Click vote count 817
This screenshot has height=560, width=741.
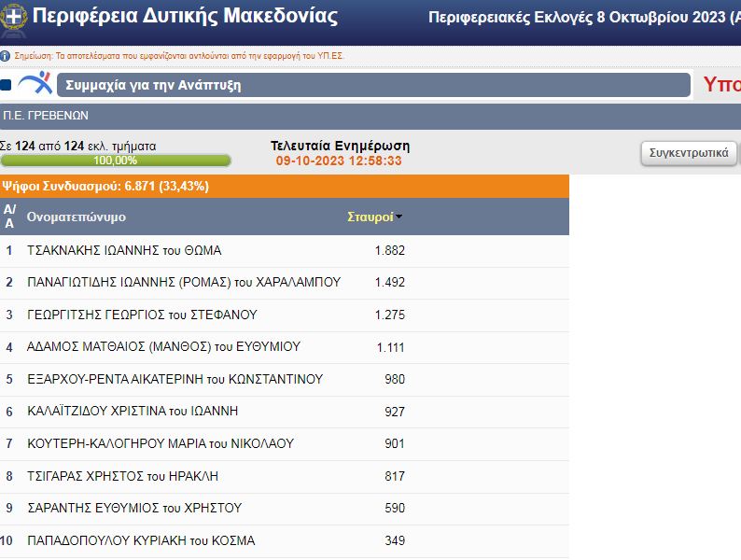point(395,476)
